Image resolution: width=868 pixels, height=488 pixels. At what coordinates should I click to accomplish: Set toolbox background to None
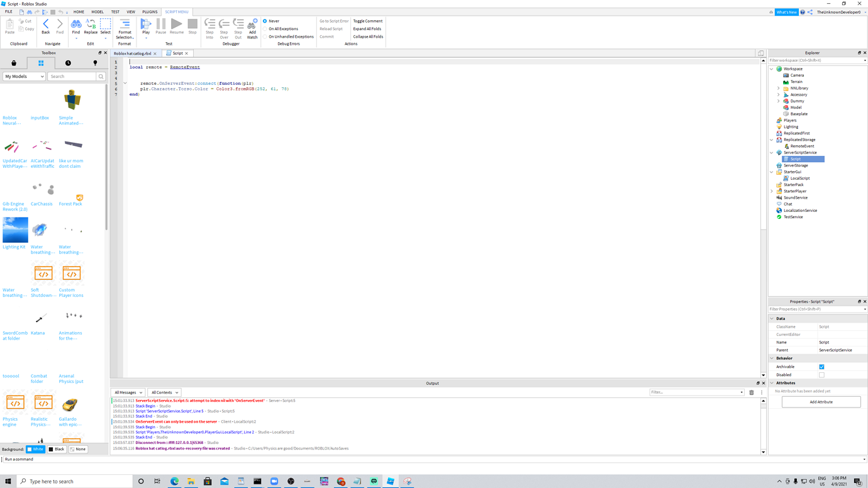[x=78, y=449]
